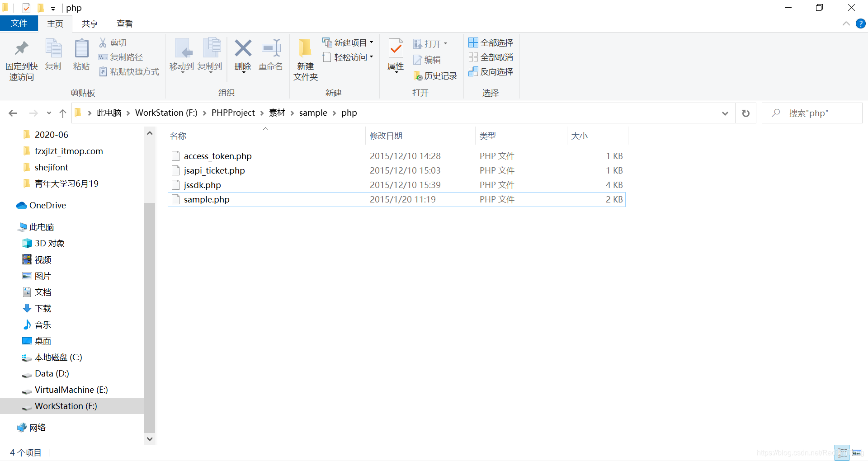Click the navigation pane scroll down arrow
The image size is (868, 461).
pyautogui.click(x=150, y=439)
